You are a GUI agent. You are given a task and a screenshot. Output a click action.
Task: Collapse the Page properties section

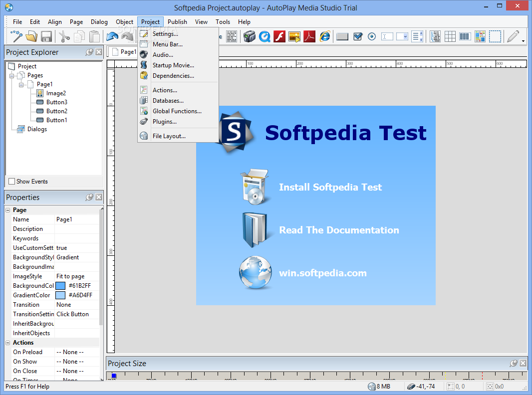[8, 210]
